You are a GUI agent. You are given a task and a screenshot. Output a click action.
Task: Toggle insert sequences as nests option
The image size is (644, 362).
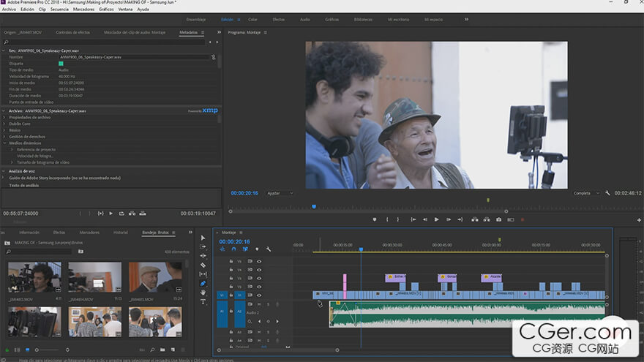(222, 249)
